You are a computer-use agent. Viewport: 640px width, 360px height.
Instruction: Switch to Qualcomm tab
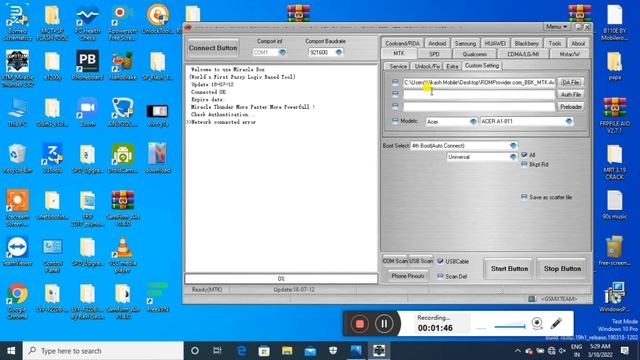tap(475, 54)
